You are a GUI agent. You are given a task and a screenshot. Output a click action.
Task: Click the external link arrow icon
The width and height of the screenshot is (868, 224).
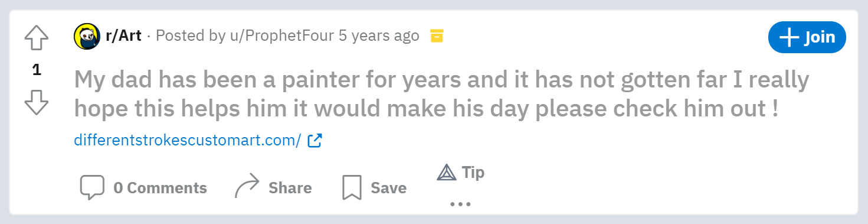(x=315, y=141)
